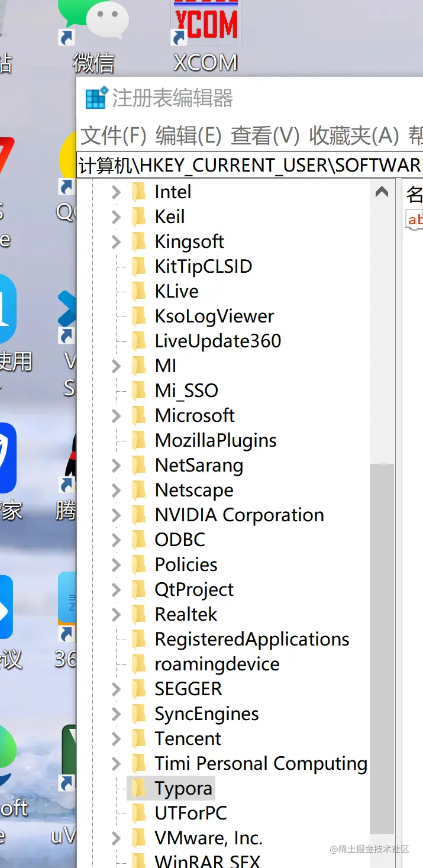The image size is (423, 868).
Task: Select the KsoLogViewer folder icon
Action: tap(138, 316)
